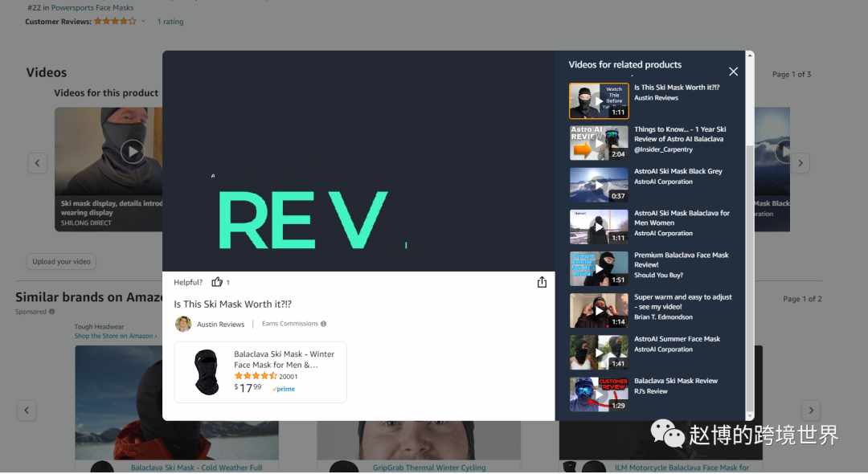This screenshot has height=474, width=868.
Task: Play 'Premium Balaclava Face Mask Review!' thumbnail
Action: tap(599, 269)
